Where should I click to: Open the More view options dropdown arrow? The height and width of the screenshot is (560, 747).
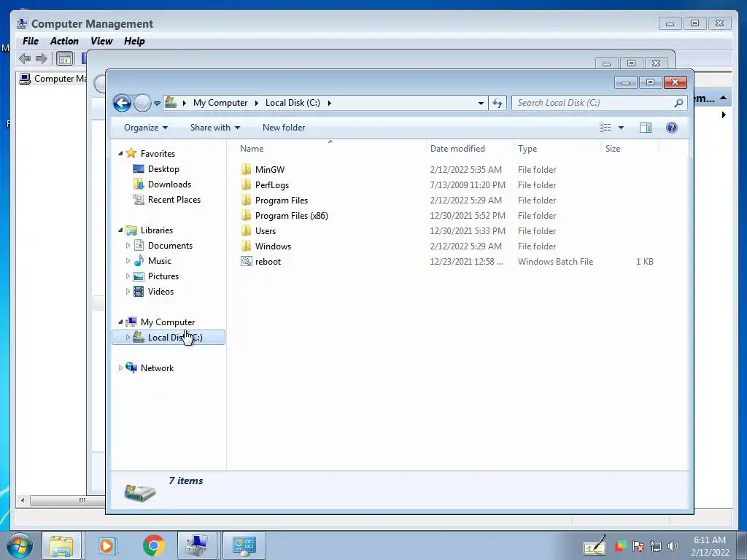(621, 128)
